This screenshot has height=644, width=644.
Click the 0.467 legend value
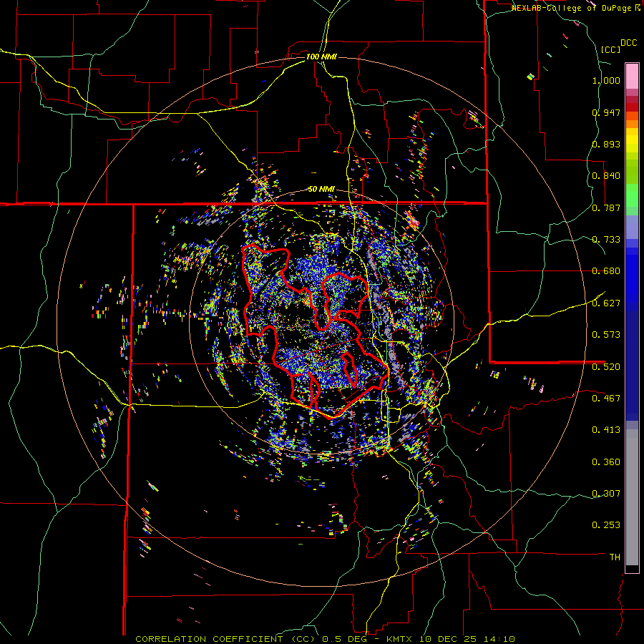tap(606, 399)
